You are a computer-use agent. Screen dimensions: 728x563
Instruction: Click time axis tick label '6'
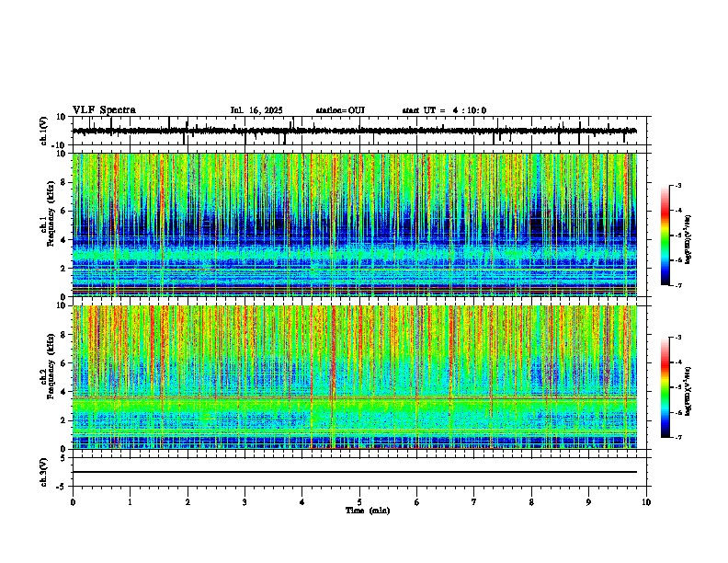tap(416, 502)
